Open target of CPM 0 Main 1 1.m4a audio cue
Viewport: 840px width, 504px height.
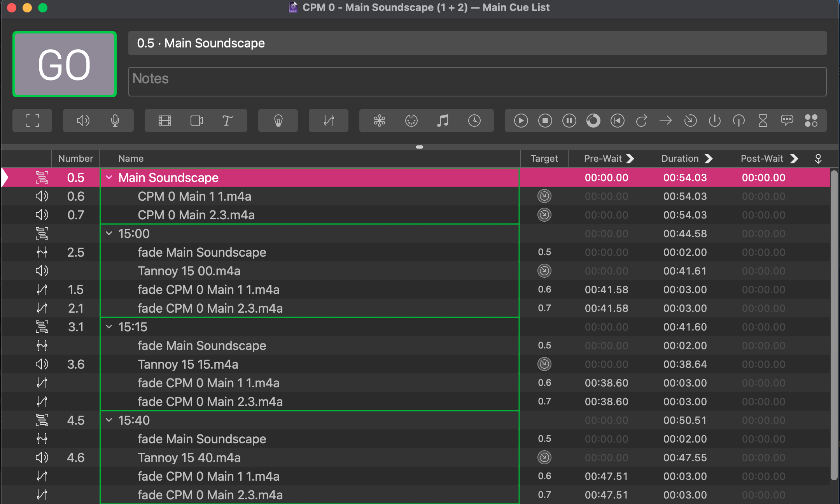(544, 196)
